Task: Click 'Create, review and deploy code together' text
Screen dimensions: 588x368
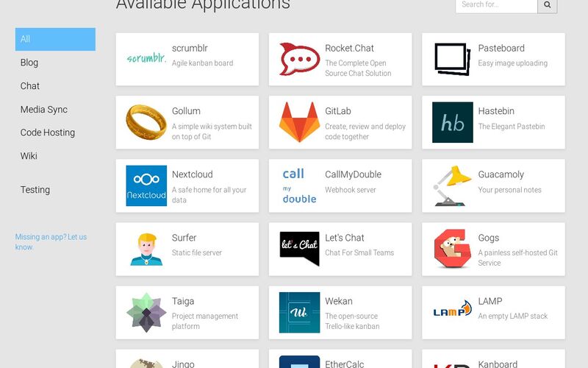Action: (365, 132)
